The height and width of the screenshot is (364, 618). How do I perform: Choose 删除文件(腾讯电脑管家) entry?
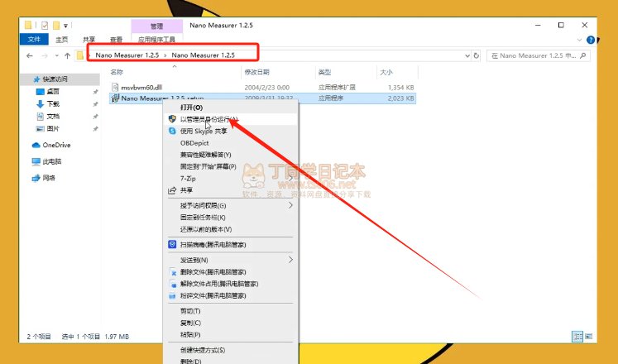pos(231,272)
